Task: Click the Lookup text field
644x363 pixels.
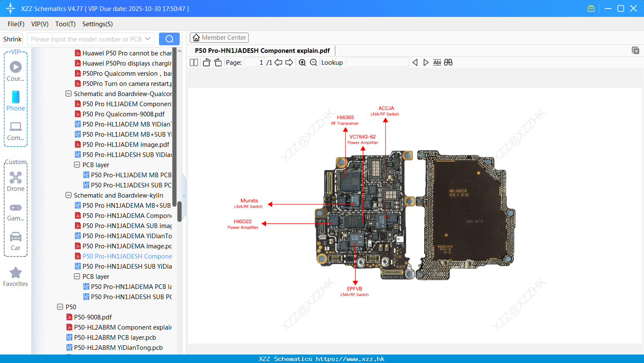Action: pos(377,62)
